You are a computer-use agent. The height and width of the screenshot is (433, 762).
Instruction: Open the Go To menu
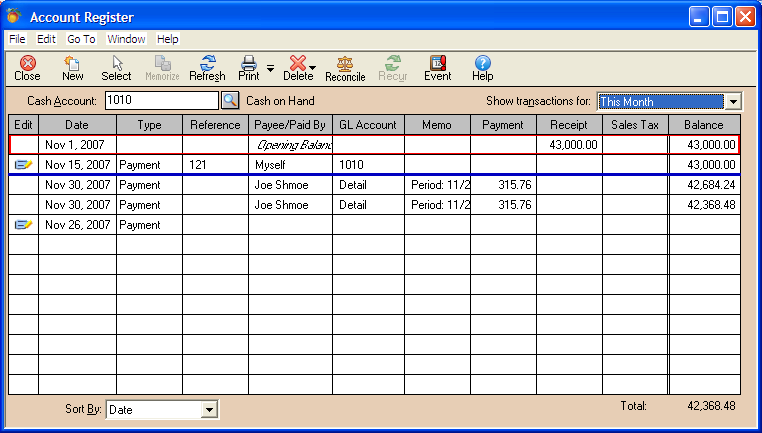point(81,39)
